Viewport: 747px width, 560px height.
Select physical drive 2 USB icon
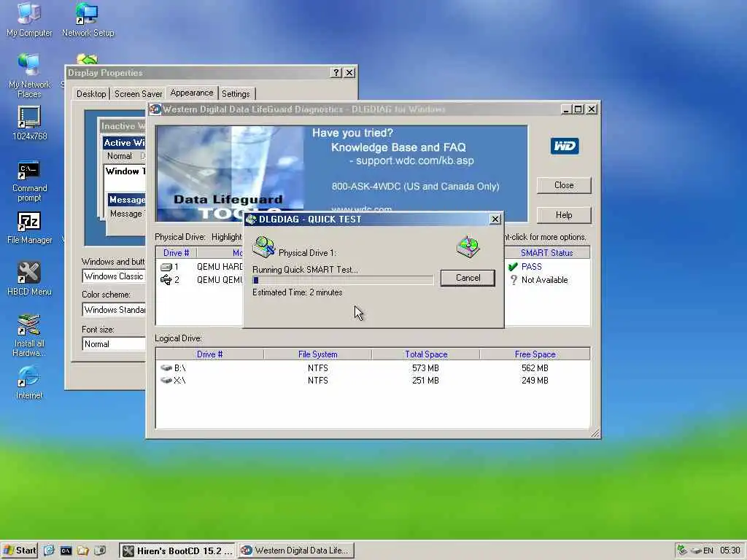(x=166, y=280)
